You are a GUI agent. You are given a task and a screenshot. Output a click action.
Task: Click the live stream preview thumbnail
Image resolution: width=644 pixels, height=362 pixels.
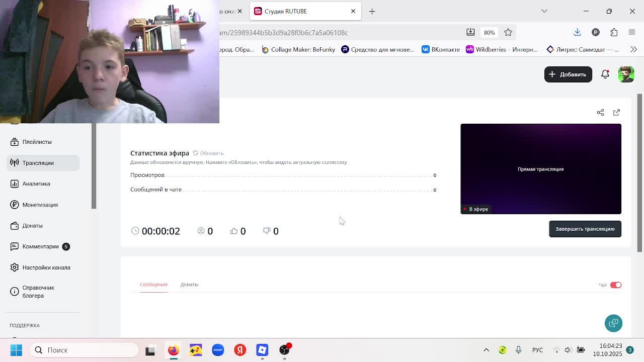(x=540, y=169)
